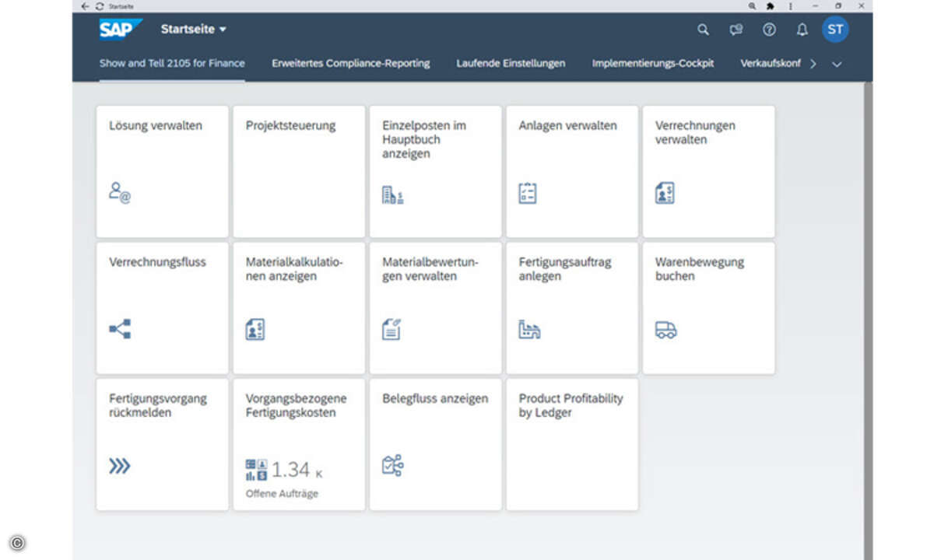The width and height of the screenshot is (934, 560).
Task: Select the Laufende Einstellungen tab
Action: click(x=511, y=64)
